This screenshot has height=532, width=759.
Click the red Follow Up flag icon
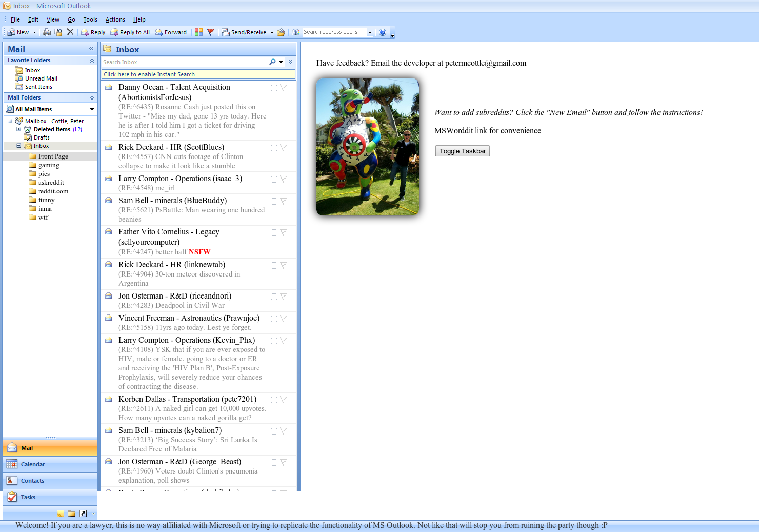[x=210, y=32]
